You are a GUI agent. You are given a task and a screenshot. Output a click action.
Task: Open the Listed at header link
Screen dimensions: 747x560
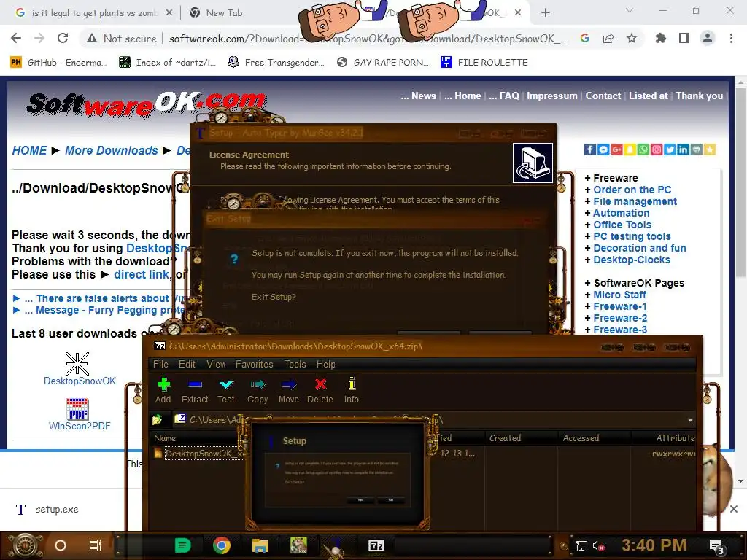coord(648,96)
